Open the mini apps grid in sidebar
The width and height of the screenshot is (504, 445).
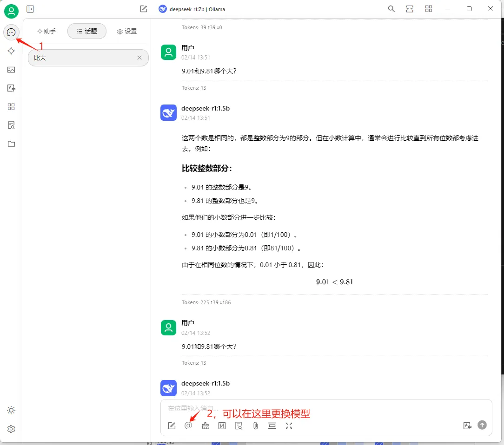click(11, 106)
